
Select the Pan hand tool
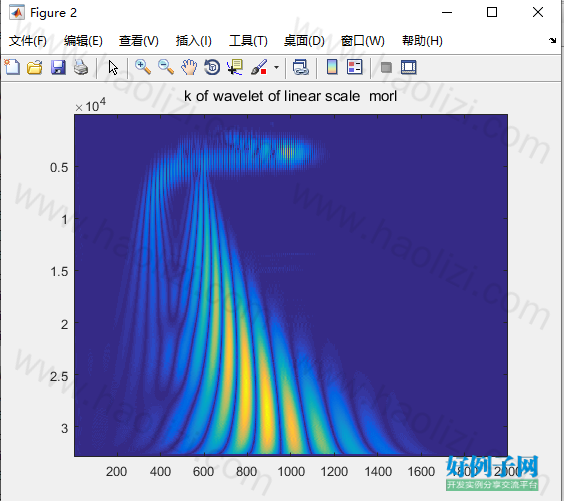(189, 67)
